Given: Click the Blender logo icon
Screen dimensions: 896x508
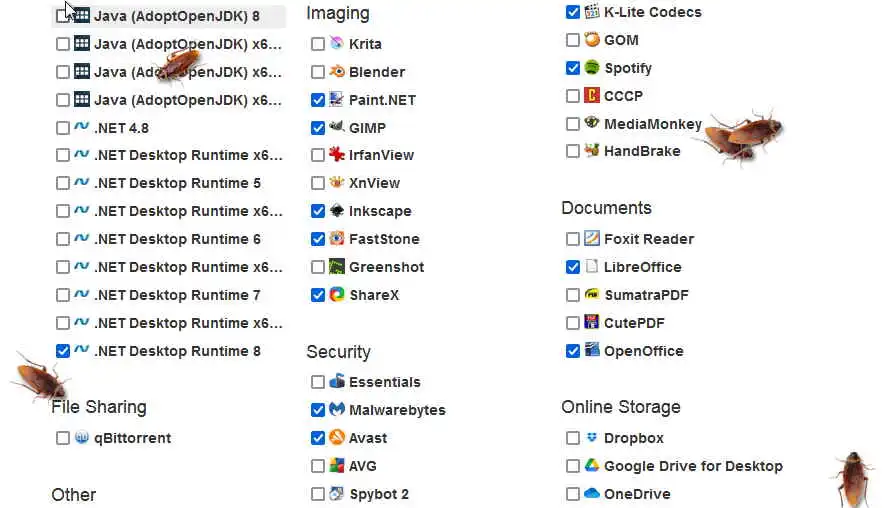Looking at the screenshot, I should point(337,71).
